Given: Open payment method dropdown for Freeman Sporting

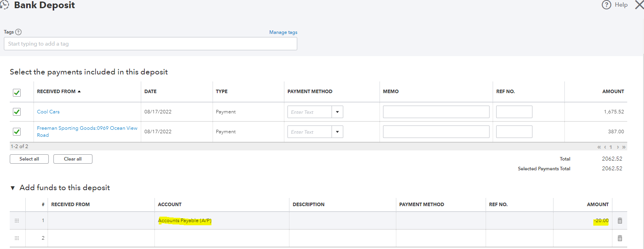Looking at the screenshot, I should (337, 132).
